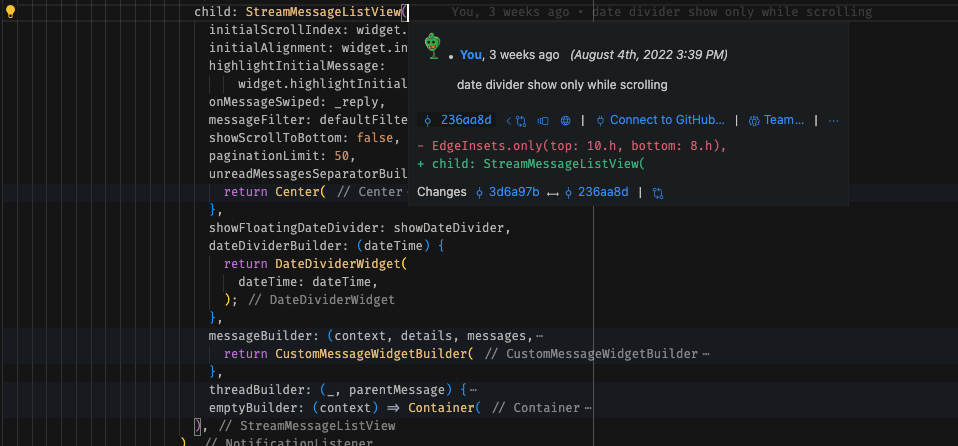
Task: Expand folded CustomMessageWidgetBuilder ellipsis
Action: pos(706,354)
